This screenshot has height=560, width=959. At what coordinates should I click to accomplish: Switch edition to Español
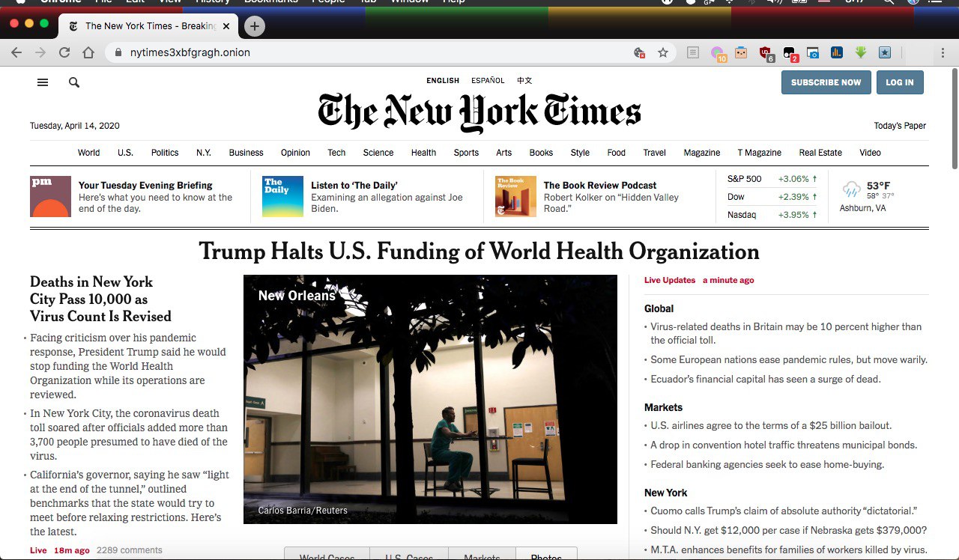[488, 81]
